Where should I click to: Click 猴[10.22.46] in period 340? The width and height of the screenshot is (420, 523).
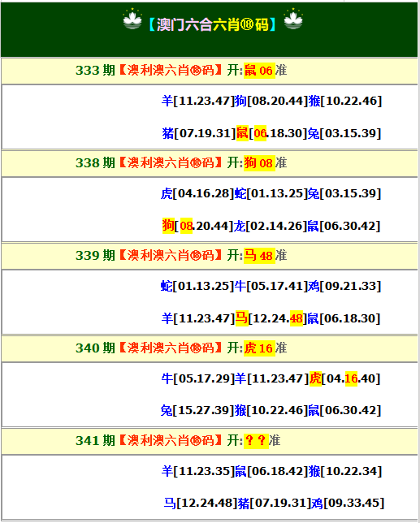(271, 410)
